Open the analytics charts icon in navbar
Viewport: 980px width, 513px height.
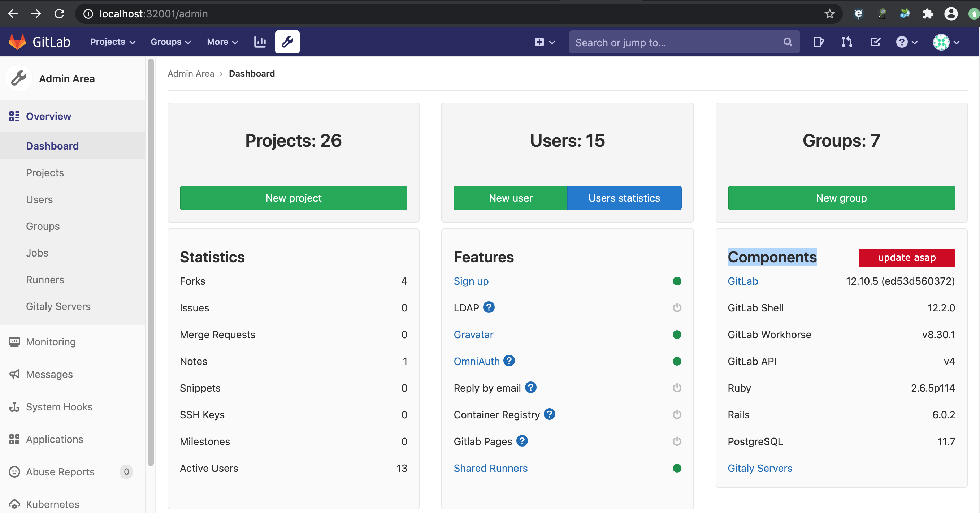click(260, 42)
